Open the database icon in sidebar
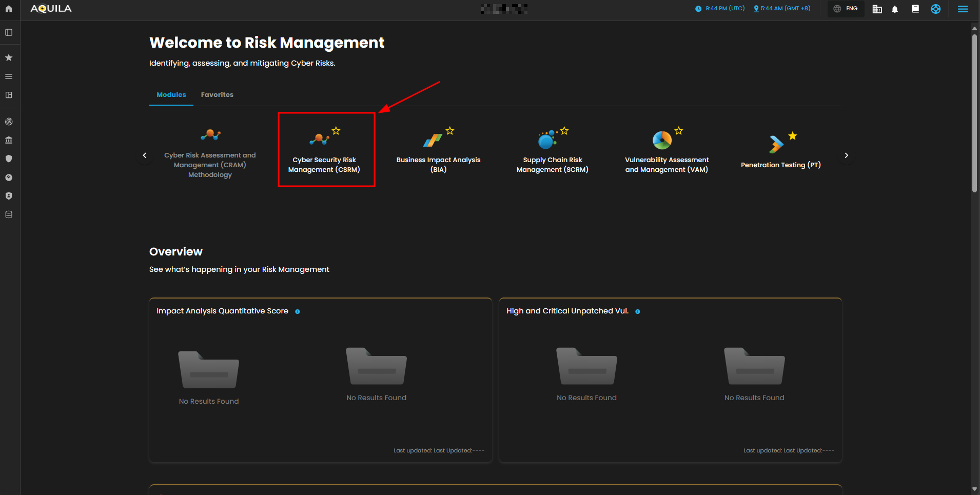Screen dimensions: 980x495 tap(9, 214)
